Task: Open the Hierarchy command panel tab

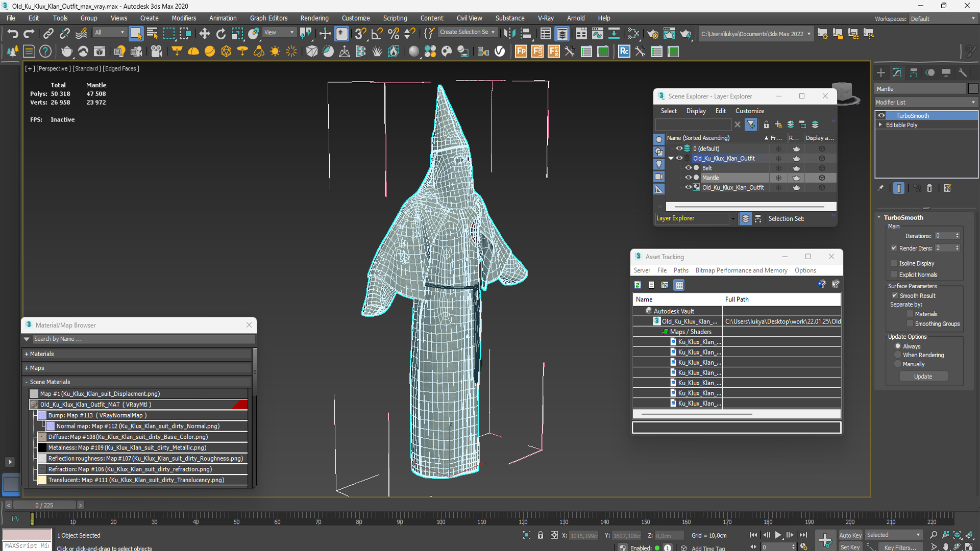Action: (x=914, y=72)
